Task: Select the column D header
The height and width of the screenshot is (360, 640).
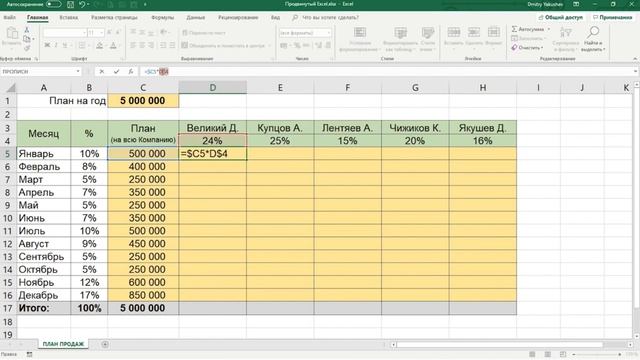Action: 213,87
